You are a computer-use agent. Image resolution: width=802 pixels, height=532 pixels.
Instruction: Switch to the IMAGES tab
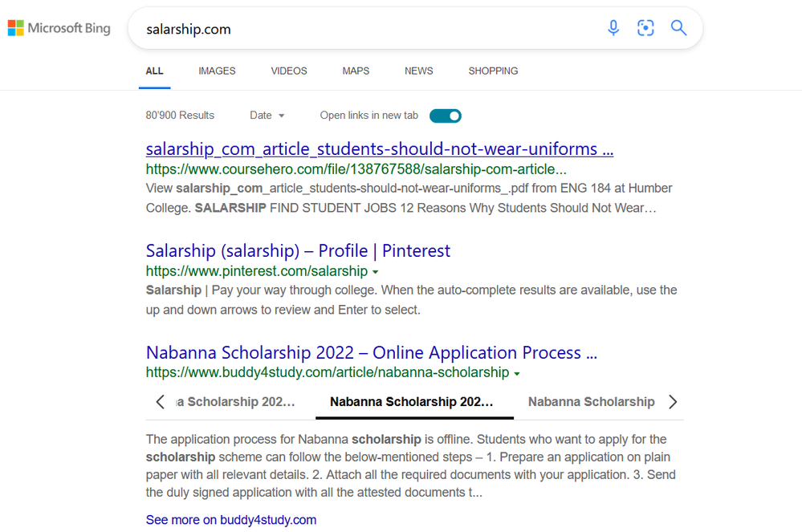tap(217, 71)
